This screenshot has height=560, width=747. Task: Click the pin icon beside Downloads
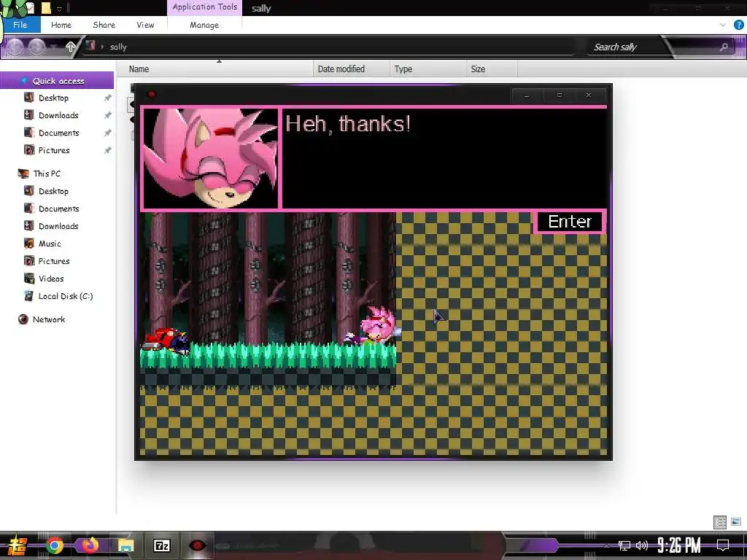tap(108, 115)
